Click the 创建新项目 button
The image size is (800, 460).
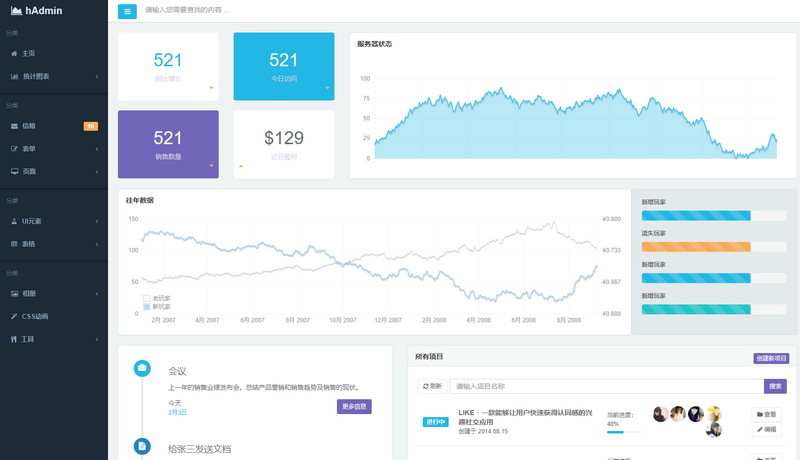pos(771,358)
